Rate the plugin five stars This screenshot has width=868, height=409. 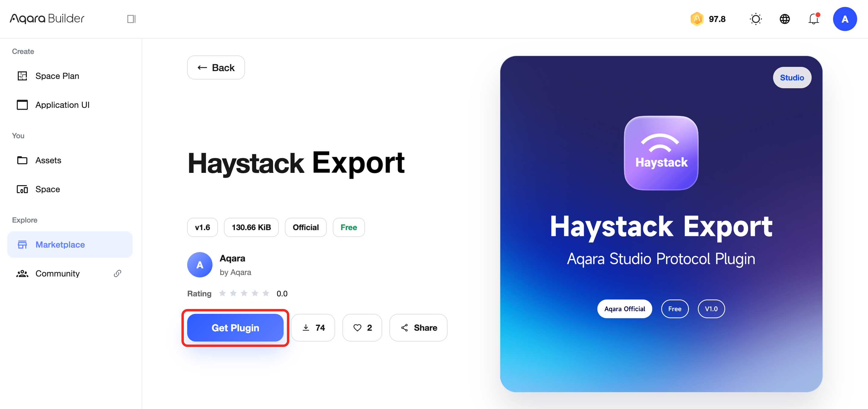(x=266, y=293)
